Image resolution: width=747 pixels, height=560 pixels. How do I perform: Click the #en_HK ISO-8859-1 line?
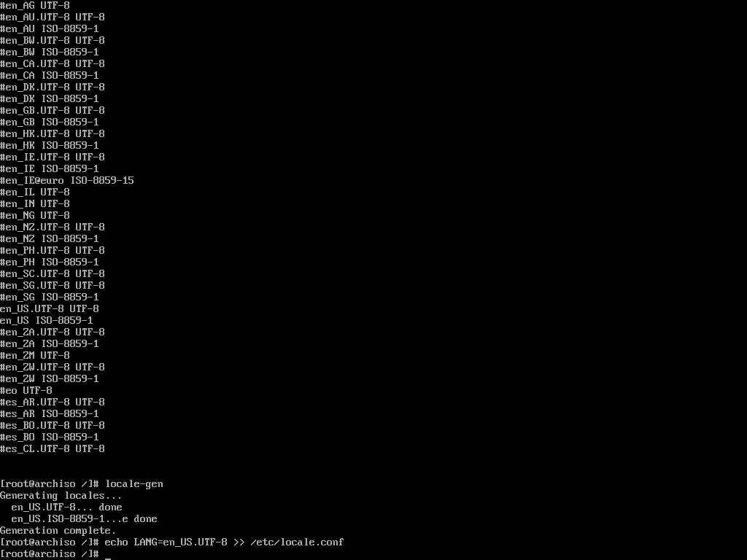point(50,145)
